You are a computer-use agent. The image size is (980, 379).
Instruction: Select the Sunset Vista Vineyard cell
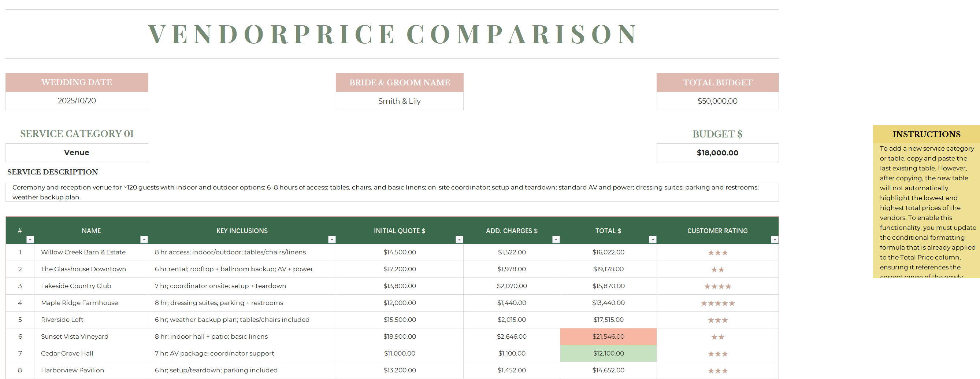(91, 336)
